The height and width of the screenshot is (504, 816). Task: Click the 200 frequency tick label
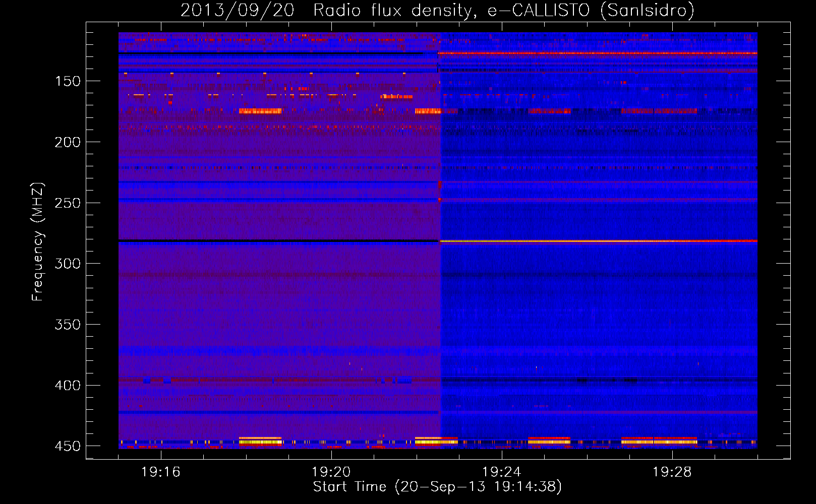point(68,142)
